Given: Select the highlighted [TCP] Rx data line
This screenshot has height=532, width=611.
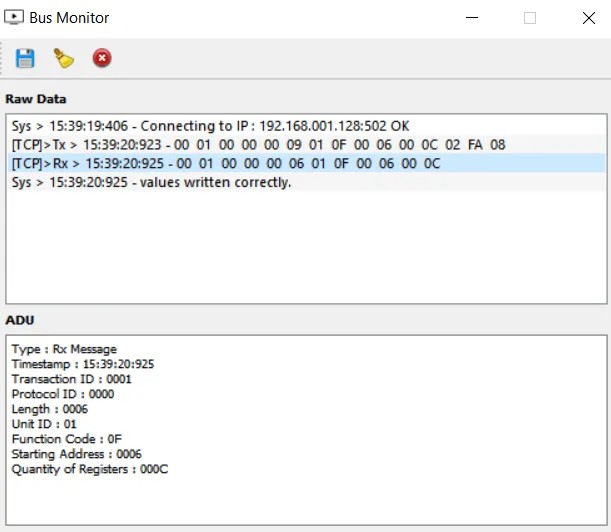Looking at the screenshot, I should pyautogui.click(x=226, y=163).
